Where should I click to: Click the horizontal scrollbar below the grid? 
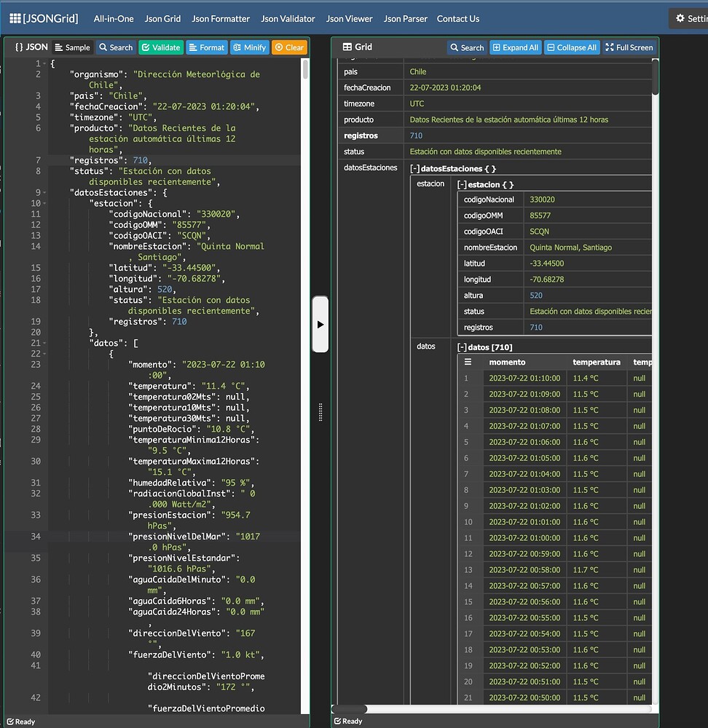click(x=348, y=708)
